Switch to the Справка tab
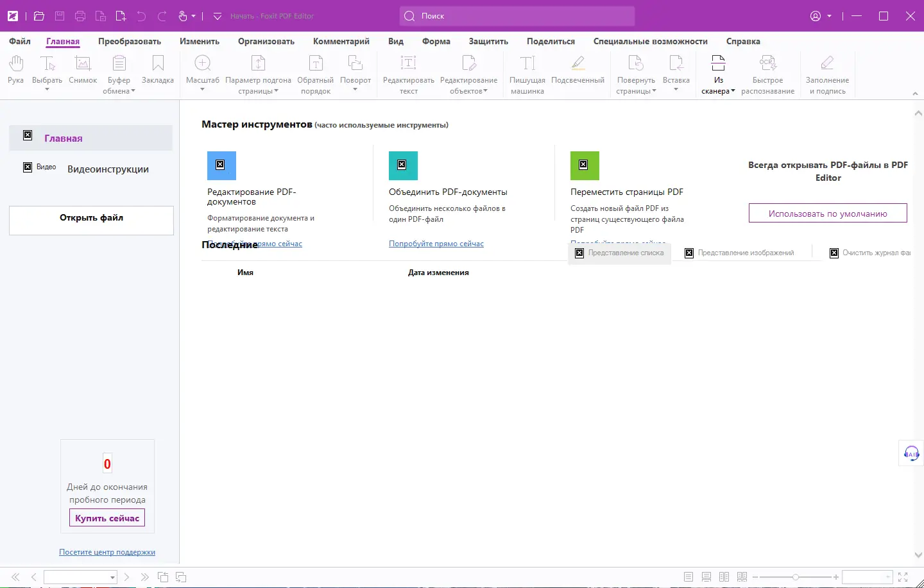 tap(743, 41)
